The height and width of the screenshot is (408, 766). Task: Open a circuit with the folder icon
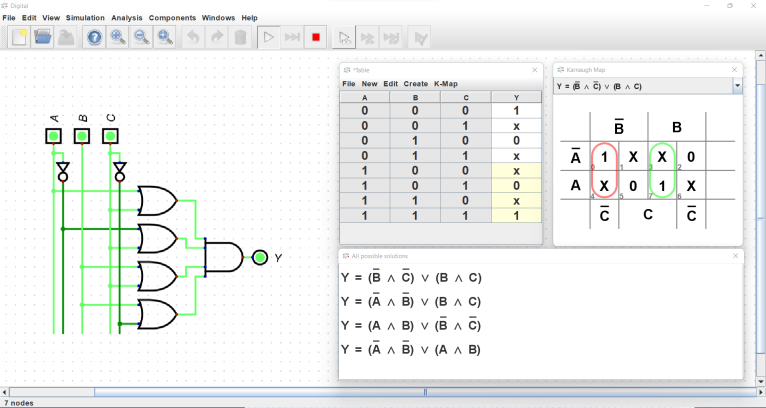click(x=43, y=37)
